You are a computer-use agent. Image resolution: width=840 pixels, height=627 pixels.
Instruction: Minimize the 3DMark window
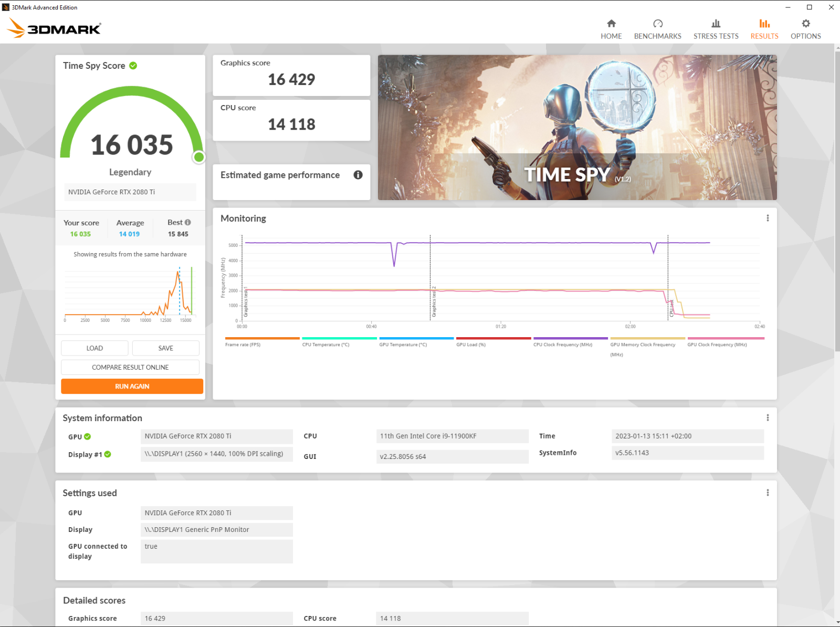(x=787, y=7)
